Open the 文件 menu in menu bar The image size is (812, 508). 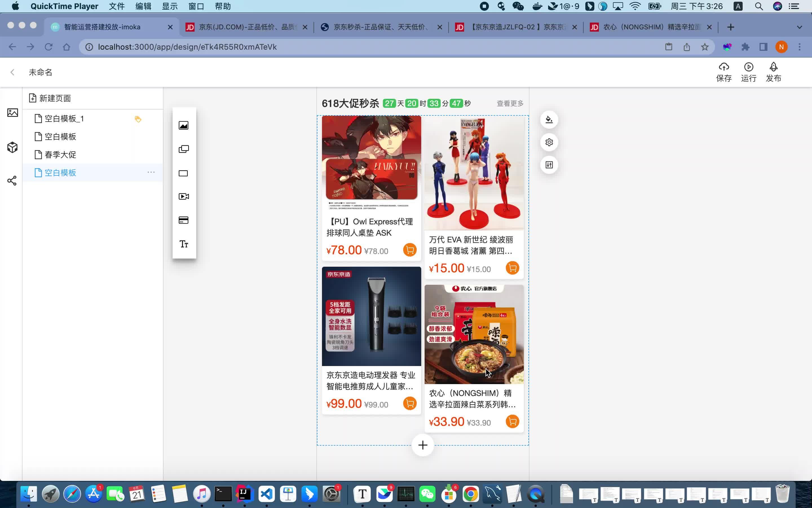click(x=116, y=6)
